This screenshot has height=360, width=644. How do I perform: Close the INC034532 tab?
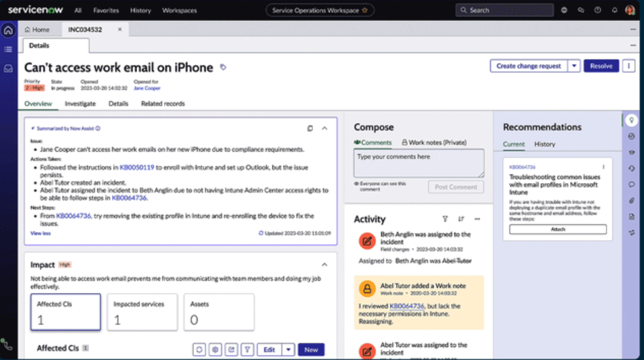(x=119, y=30)
